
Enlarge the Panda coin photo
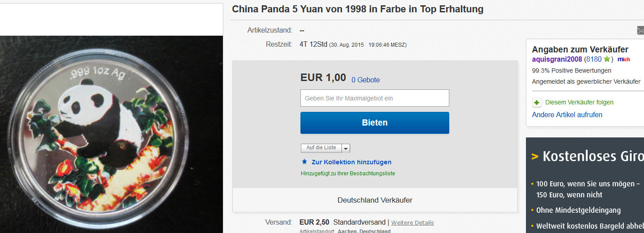(111, 134)
